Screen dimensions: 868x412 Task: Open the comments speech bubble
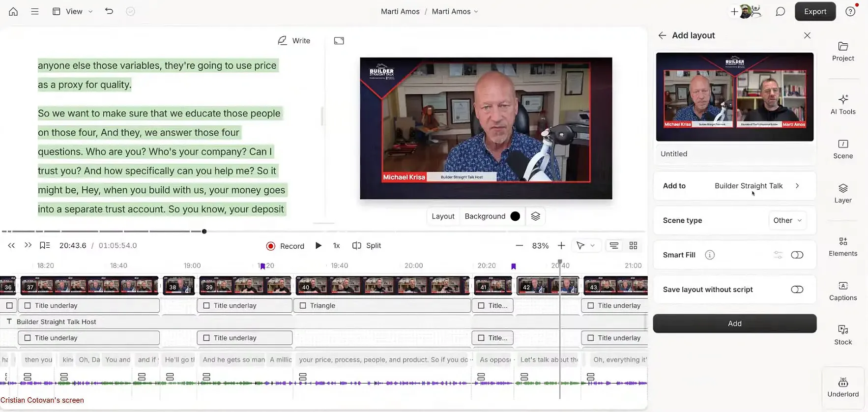click(780, 11)
